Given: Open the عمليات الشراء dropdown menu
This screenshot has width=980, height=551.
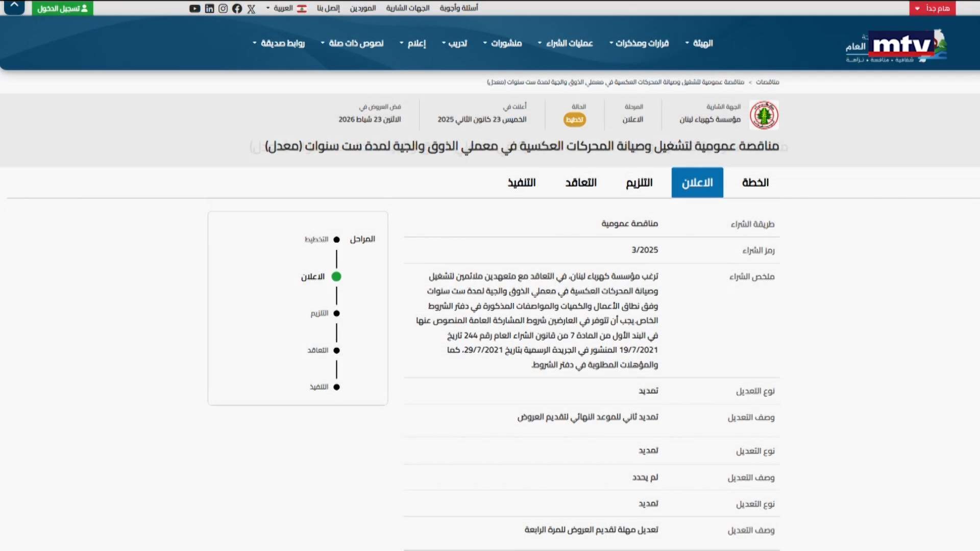Looking at the screenshot, I should pyautogui.click(x=566, y=43).
